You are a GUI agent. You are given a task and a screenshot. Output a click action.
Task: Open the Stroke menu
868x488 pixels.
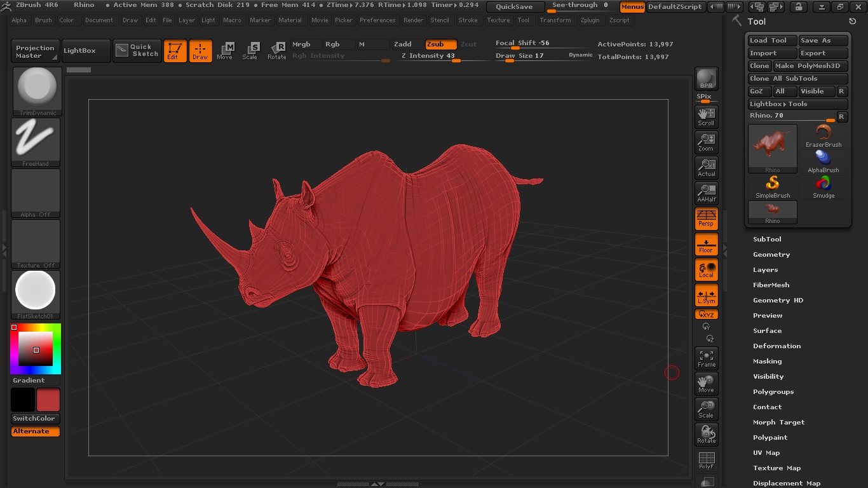click(x=468, y=20)
